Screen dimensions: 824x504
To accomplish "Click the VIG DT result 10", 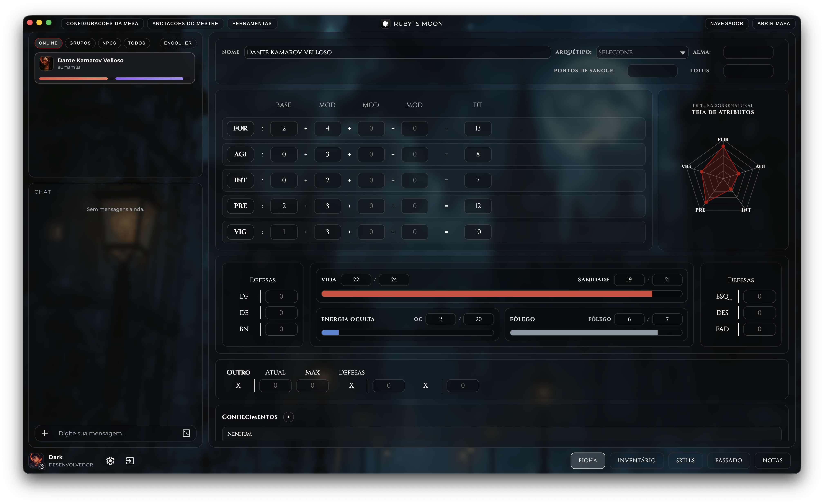I will coord(478,232).
